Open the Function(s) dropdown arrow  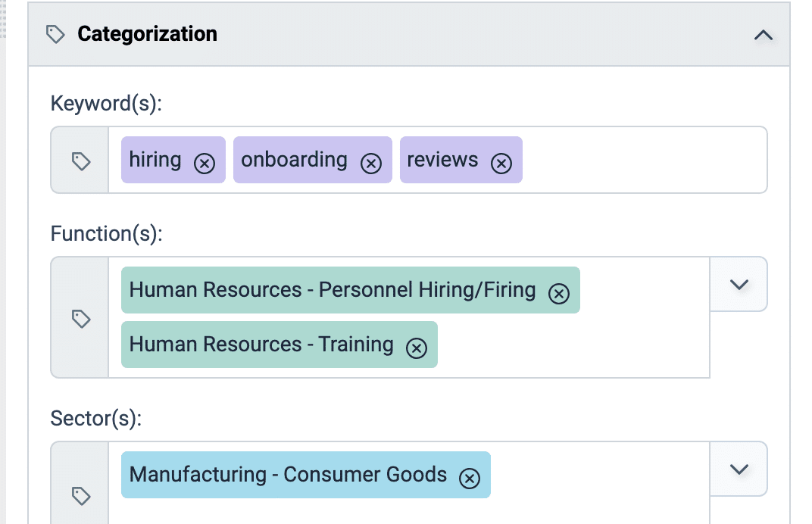click(739, 284)
